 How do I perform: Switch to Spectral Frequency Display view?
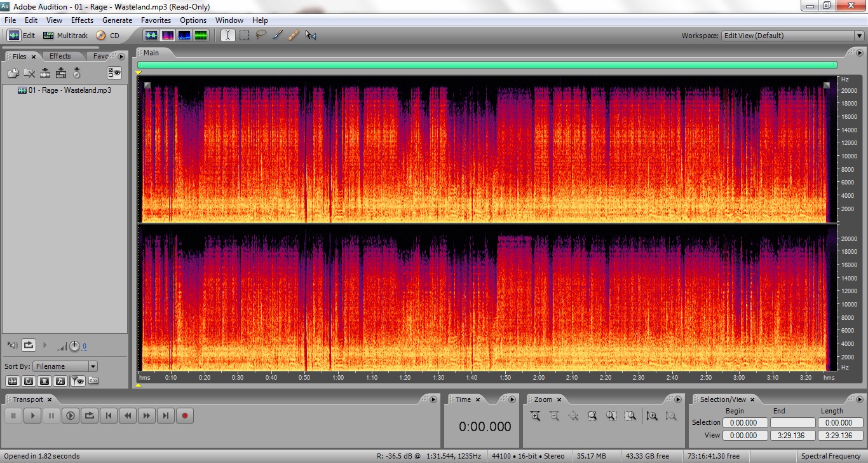[168, 36]
